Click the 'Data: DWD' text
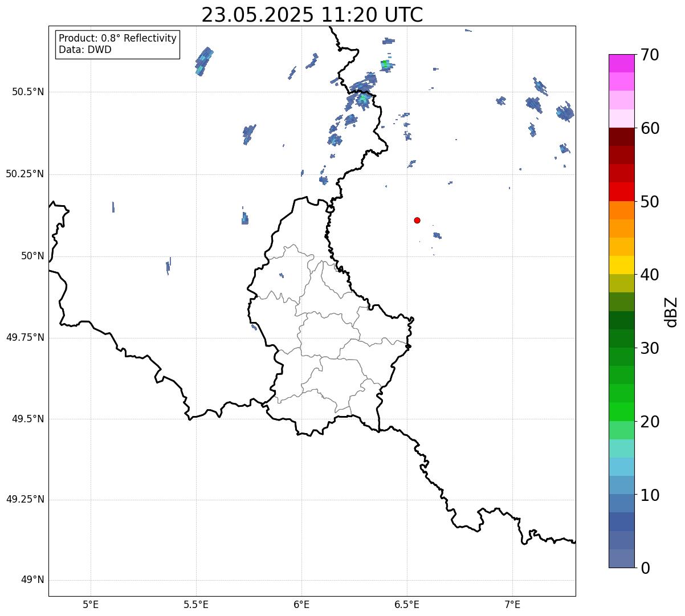The height and width of the screenshot is (616, 685). pyautogui.click(x=85, y=50)
